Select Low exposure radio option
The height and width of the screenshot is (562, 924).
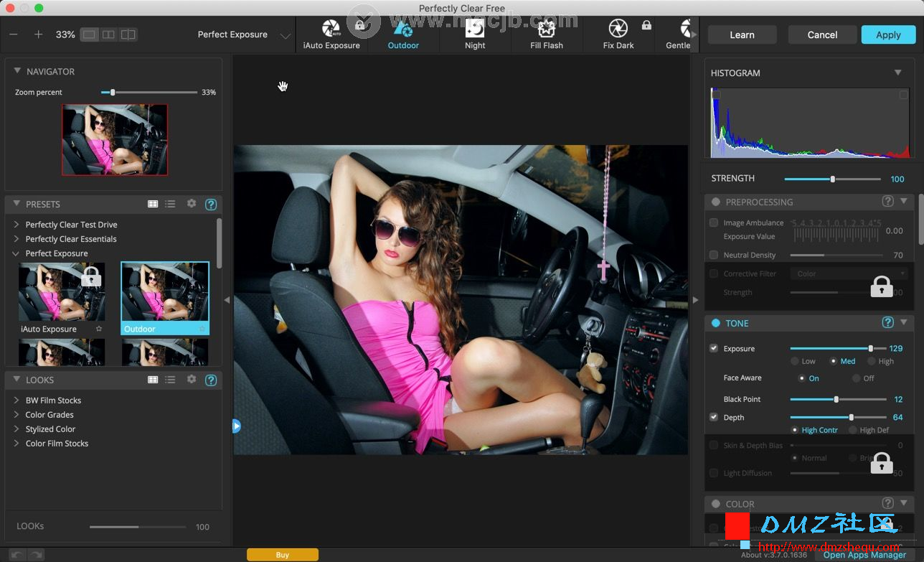(x=794, y=361)
